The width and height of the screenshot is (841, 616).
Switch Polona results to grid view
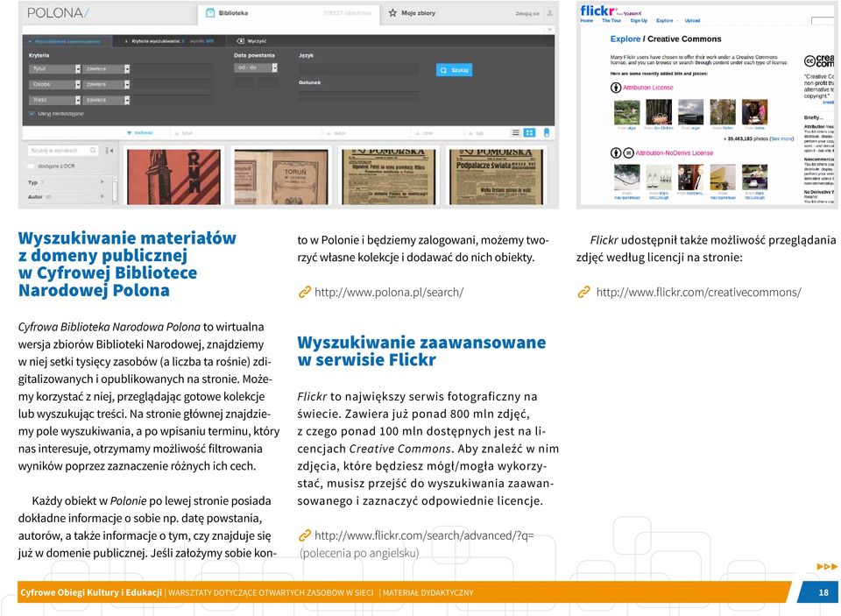529,132
